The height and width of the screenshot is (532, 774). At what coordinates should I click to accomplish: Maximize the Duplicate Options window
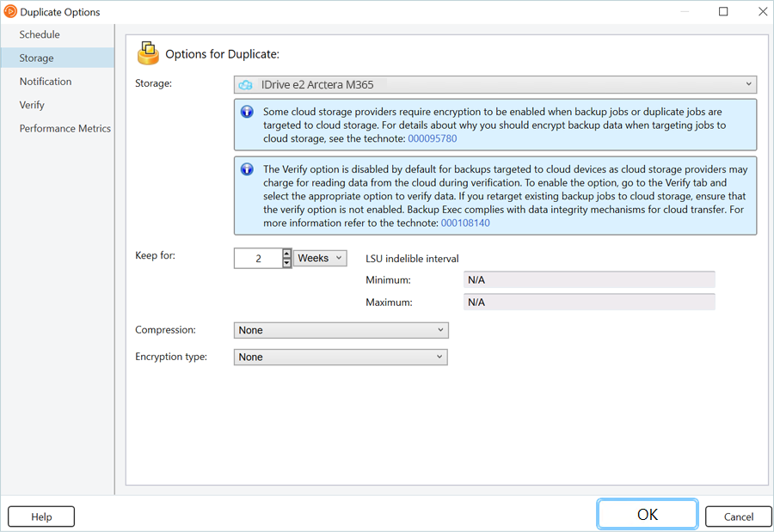(x=723, y=11)
